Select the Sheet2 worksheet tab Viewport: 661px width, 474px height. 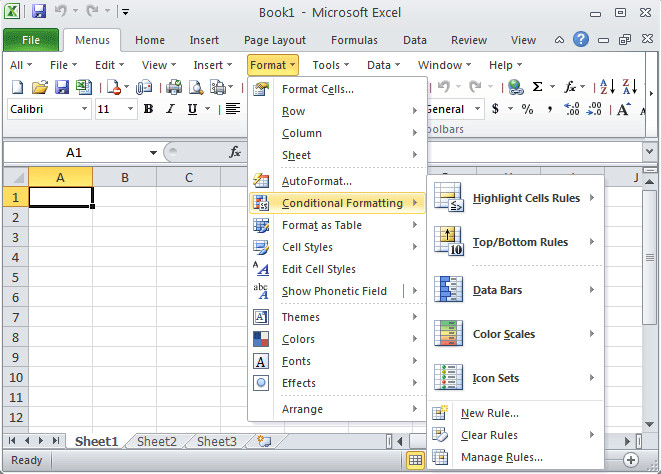[x=156, y=441]
